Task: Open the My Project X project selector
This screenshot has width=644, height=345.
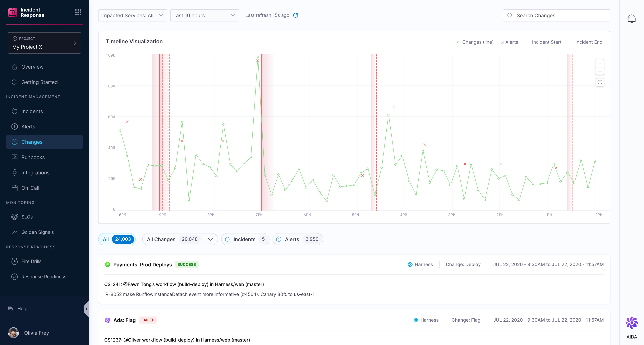Action: [44, 43]
